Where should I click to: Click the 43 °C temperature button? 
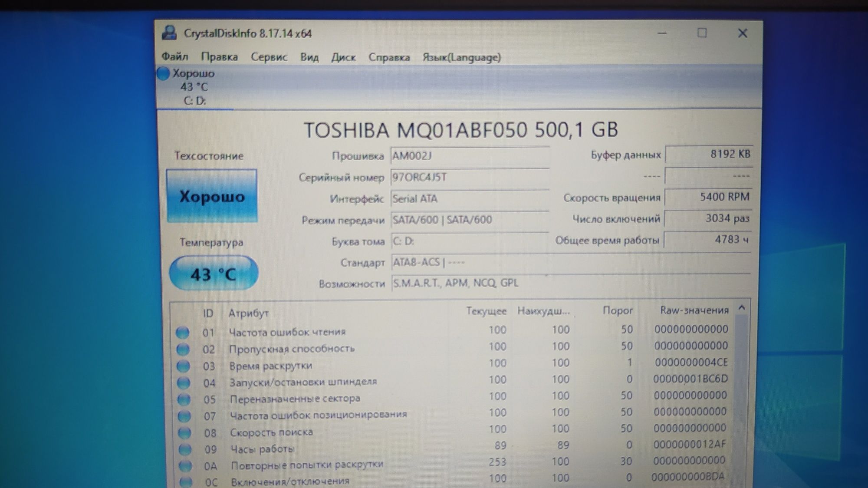pos(214,273)
